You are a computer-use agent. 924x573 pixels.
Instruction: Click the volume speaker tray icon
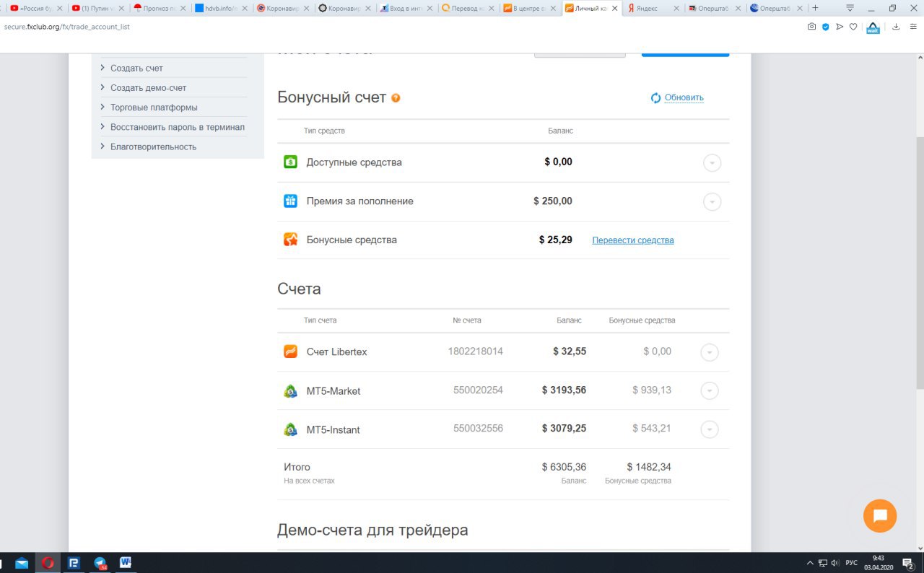835,563
